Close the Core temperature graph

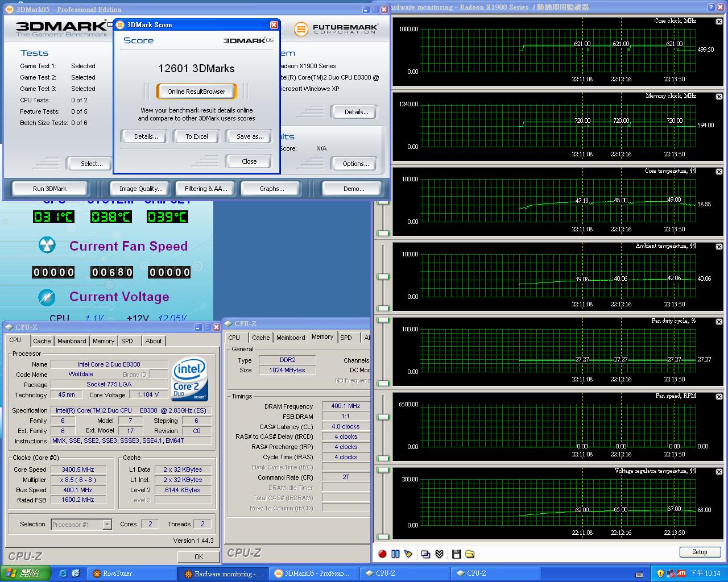[719, 172]
